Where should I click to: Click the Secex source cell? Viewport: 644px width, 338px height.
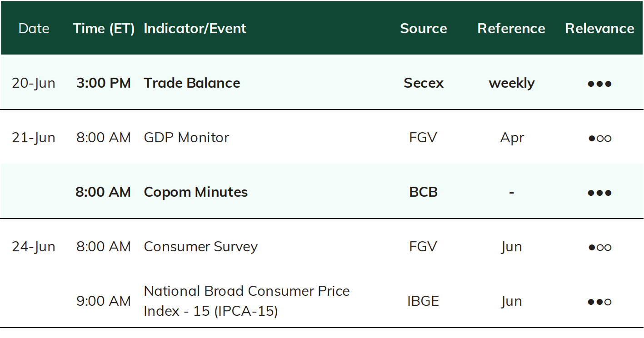423,83
